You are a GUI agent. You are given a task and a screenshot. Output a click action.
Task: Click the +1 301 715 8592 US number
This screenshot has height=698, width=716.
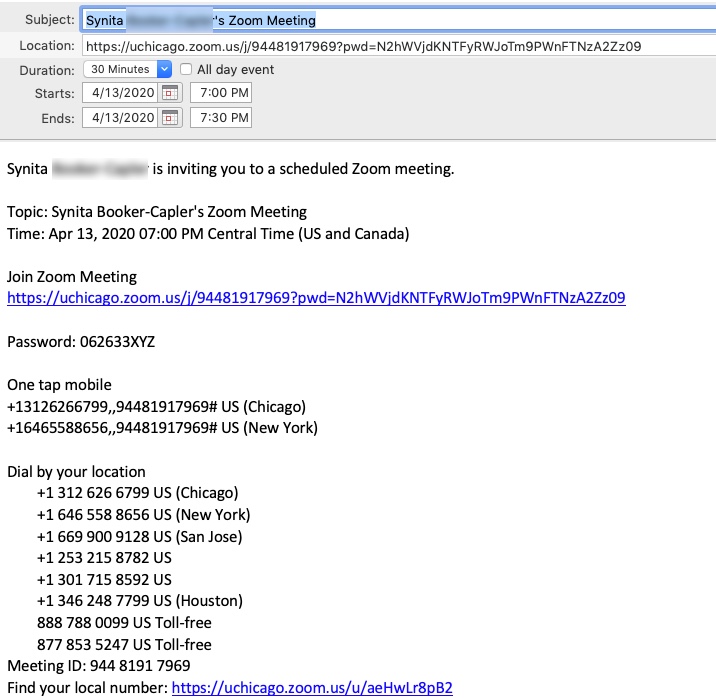coord(104,580)
